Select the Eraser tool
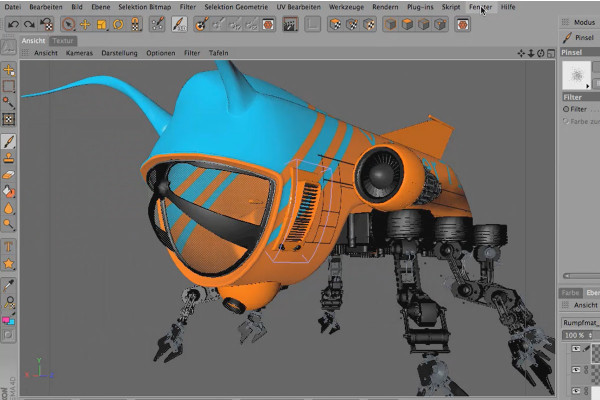The width and height of the screenshot is (600, 400). 8,175
